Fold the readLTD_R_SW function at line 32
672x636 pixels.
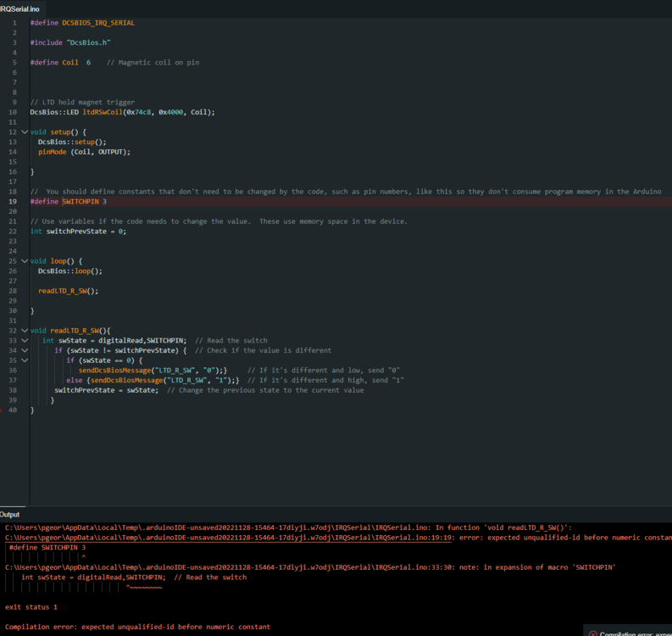(x=25, y=331)
